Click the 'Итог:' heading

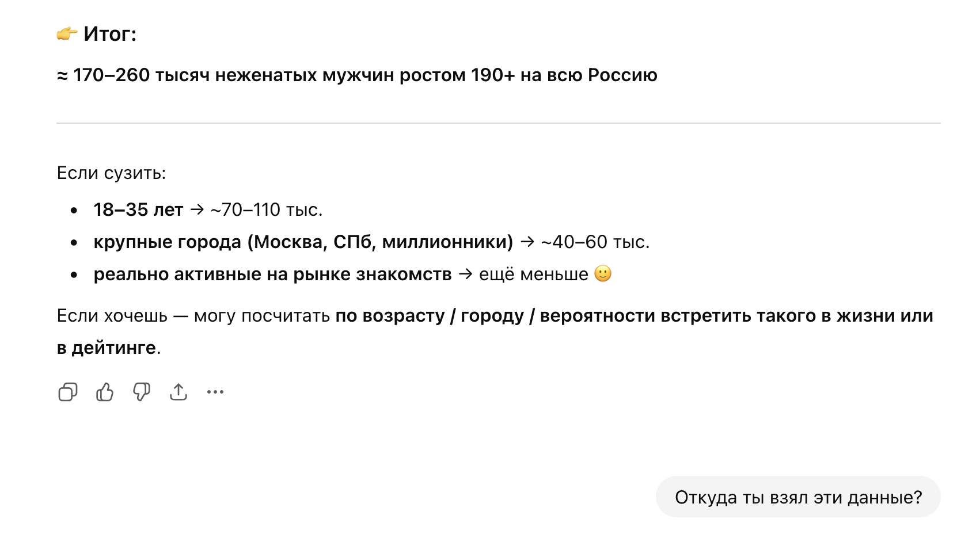click(x=110, y=34)
